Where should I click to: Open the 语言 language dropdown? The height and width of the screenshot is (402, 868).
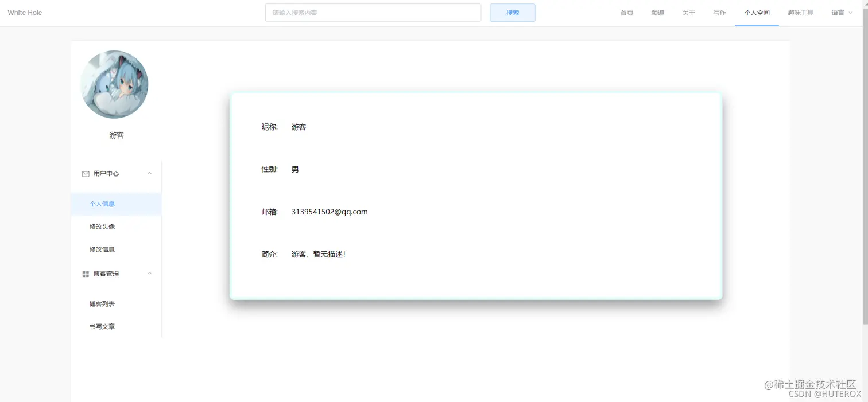(x=841, y=13)
